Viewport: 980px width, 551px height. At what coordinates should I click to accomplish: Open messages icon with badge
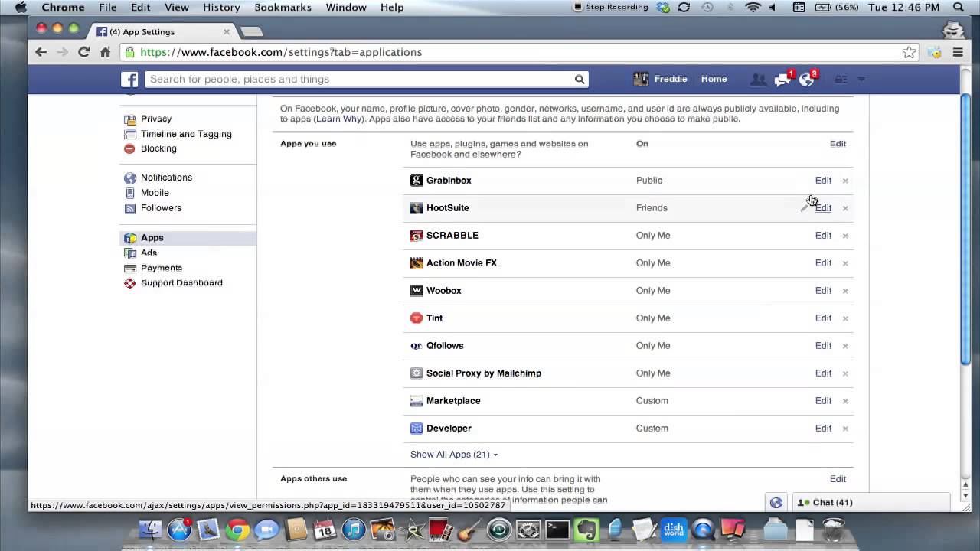pos(782,80)
